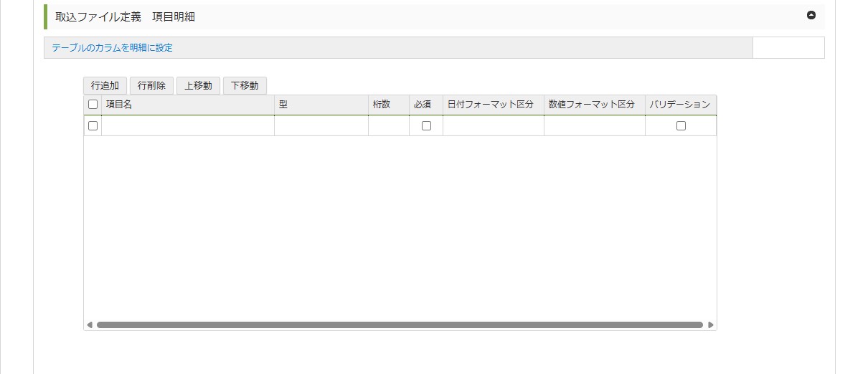Tick the バリデーション checkbox in first row
Viewport: 868px width, 374px height.
tap(681, 126)
